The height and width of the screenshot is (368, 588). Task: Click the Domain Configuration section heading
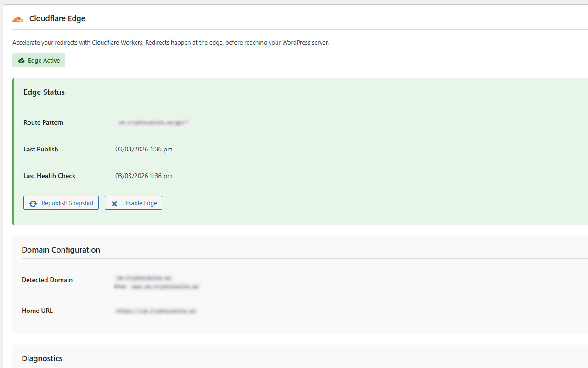61,250
